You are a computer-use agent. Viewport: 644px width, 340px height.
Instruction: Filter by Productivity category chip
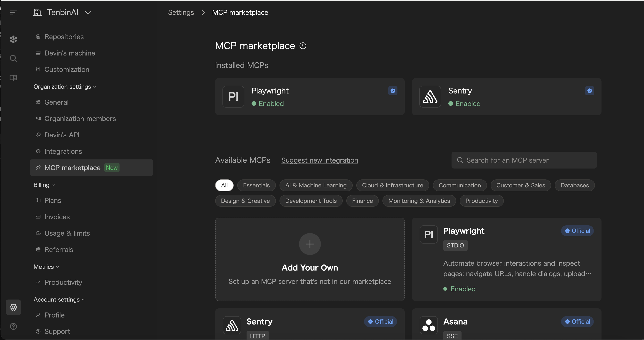click(481, 201)
